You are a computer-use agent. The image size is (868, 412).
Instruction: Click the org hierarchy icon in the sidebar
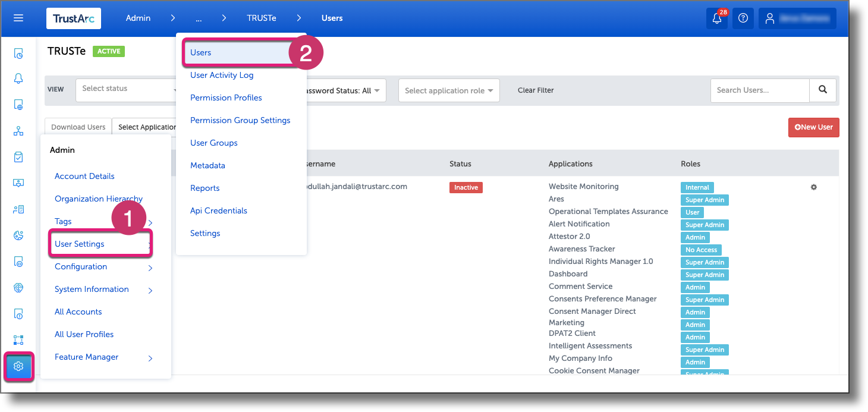click(x=18, y=130)
